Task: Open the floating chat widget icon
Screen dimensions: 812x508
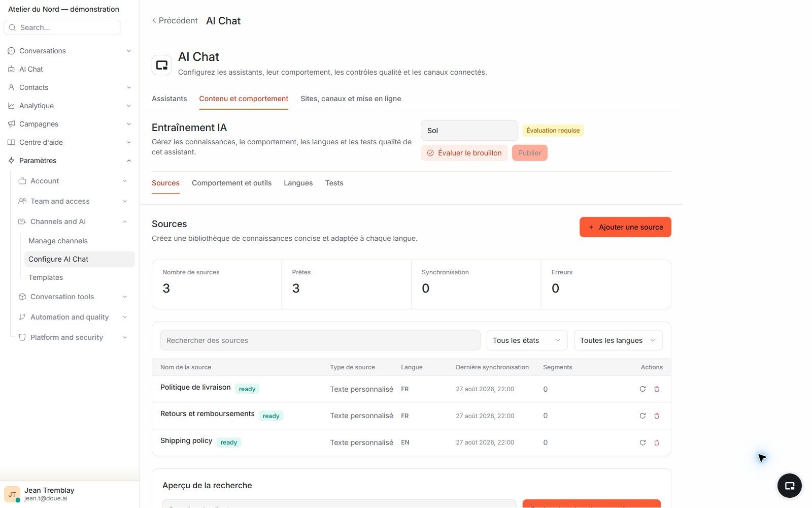Action: pyautogui.click(x=790, y=486)
